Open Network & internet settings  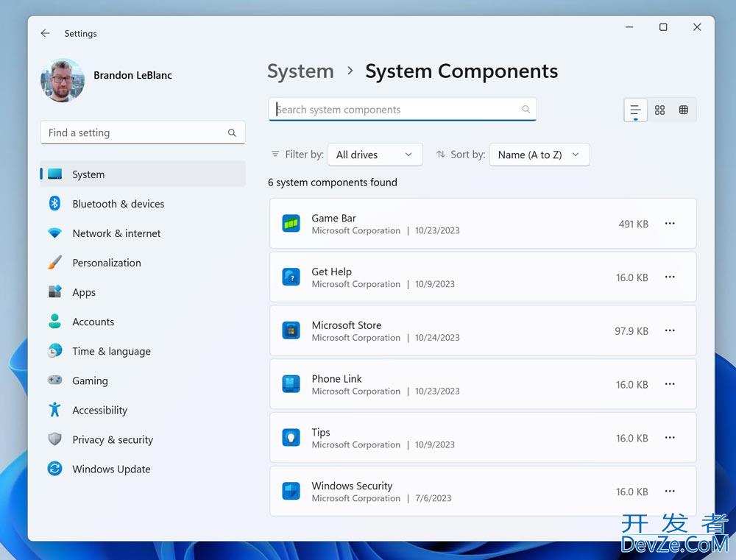pos(143,233)
